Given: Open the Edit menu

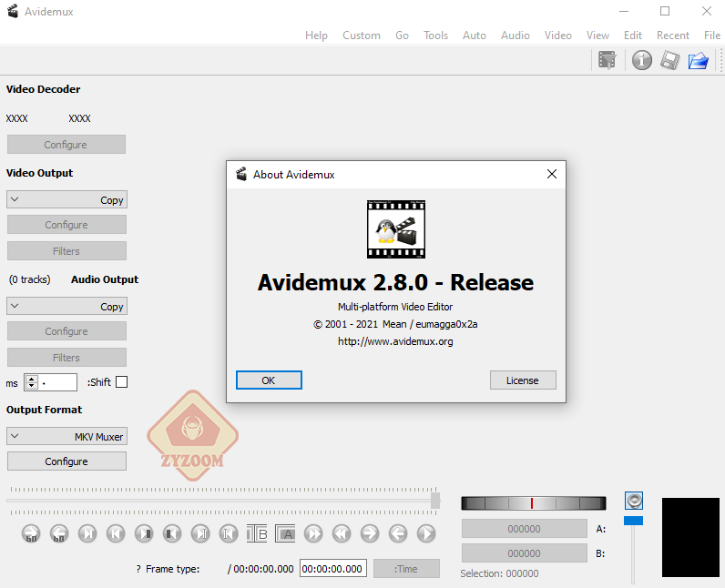Looking at the screenshot, I should [x=632, y=35].
